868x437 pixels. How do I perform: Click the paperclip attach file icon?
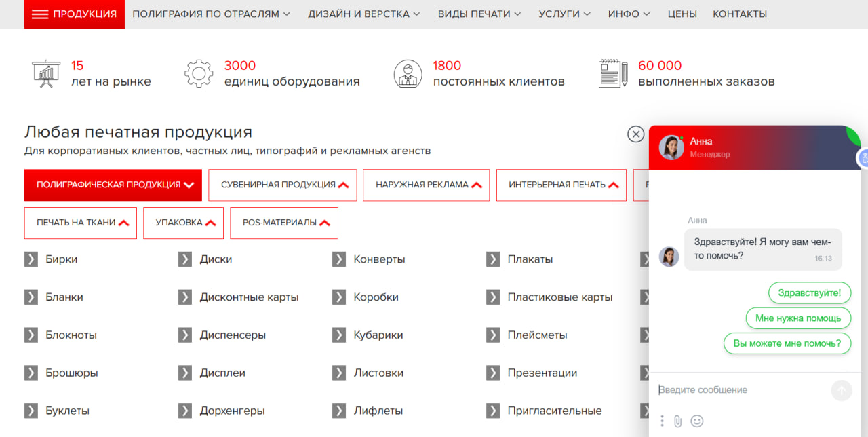(677, 421)
